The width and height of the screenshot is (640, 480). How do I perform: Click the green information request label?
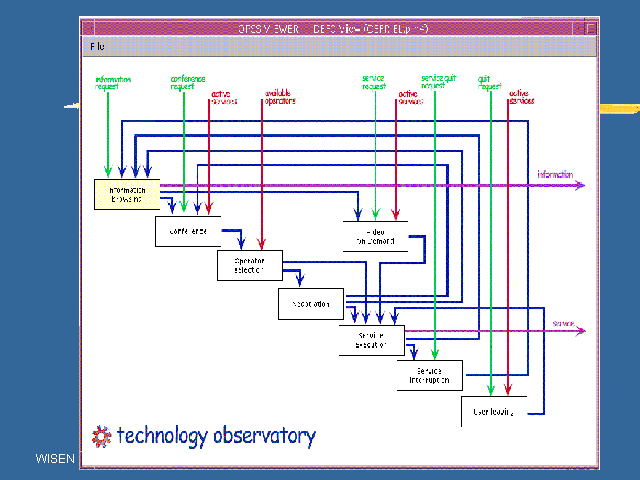point(112,82)
